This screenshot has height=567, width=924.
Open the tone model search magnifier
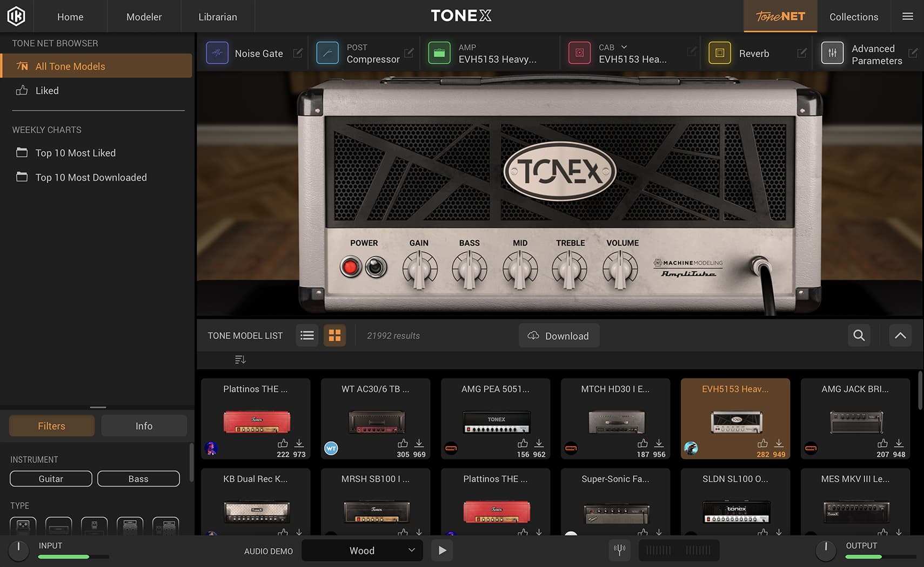859,335
